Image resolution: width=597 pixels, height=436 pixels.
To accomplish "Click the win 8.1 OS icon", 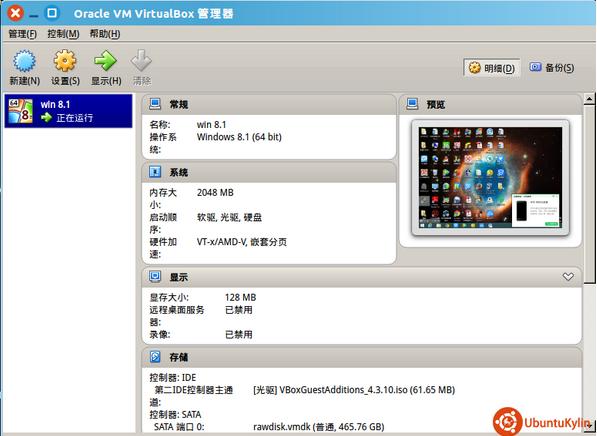I will pos(21,111).
